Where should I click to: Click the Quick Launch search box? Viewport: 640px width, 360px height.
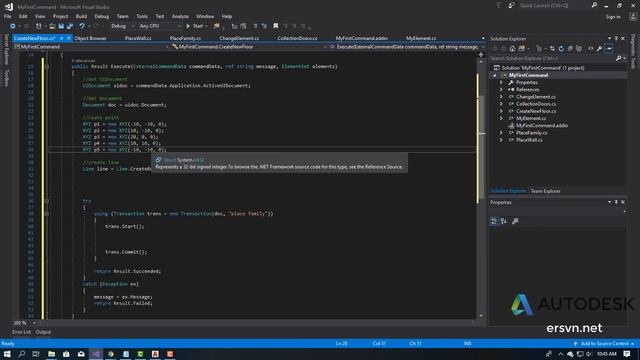[553, 5]
